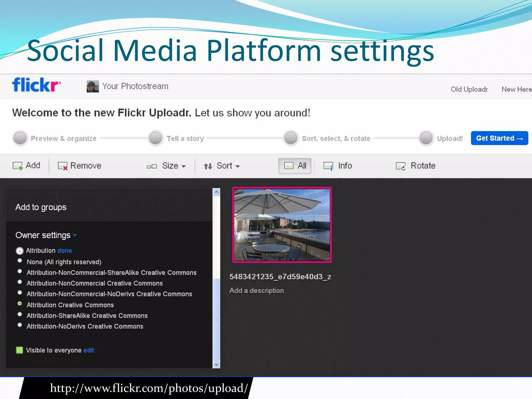Click the Add toolbar label

coord(33,165)
